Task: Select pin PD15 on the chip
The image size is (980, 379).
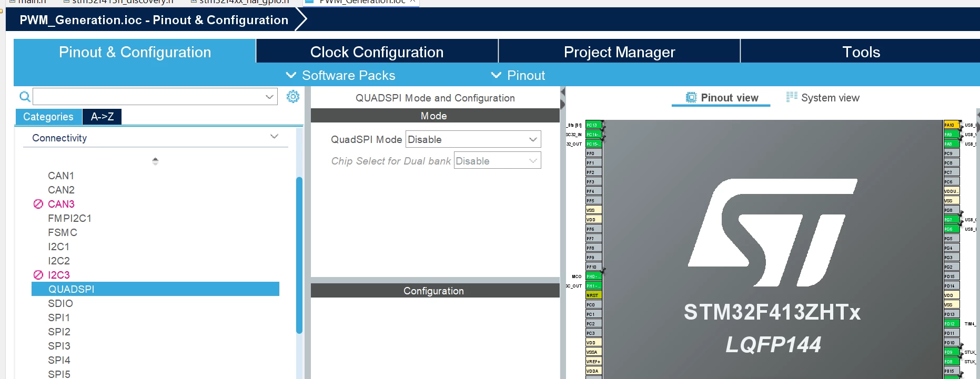Action: pyautogui.click(x=952, y=276)
